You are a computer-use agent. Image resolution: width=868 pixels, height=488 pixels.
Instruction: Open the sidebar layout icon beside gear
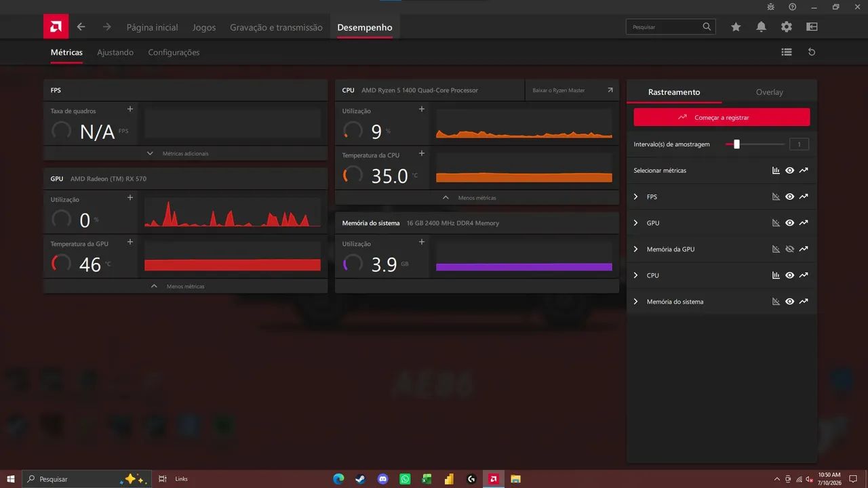[x=812, y=27]
